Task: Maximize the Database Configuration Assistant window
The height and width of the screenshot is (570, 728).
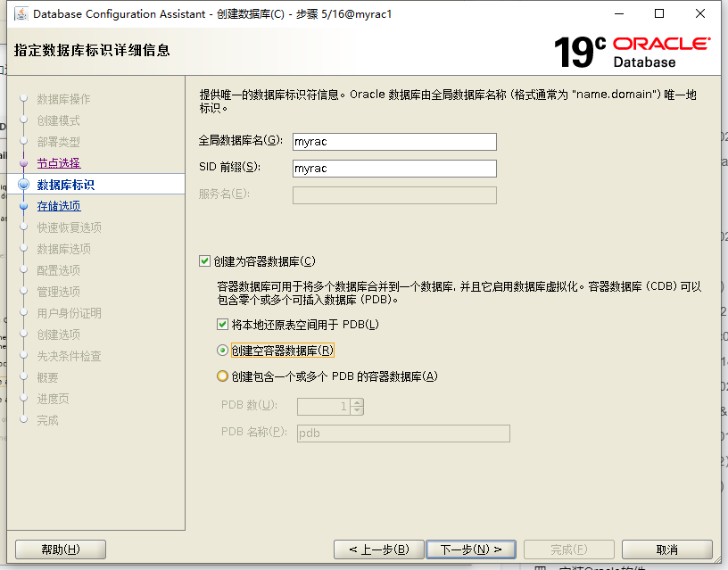Action: coord(659,14)
